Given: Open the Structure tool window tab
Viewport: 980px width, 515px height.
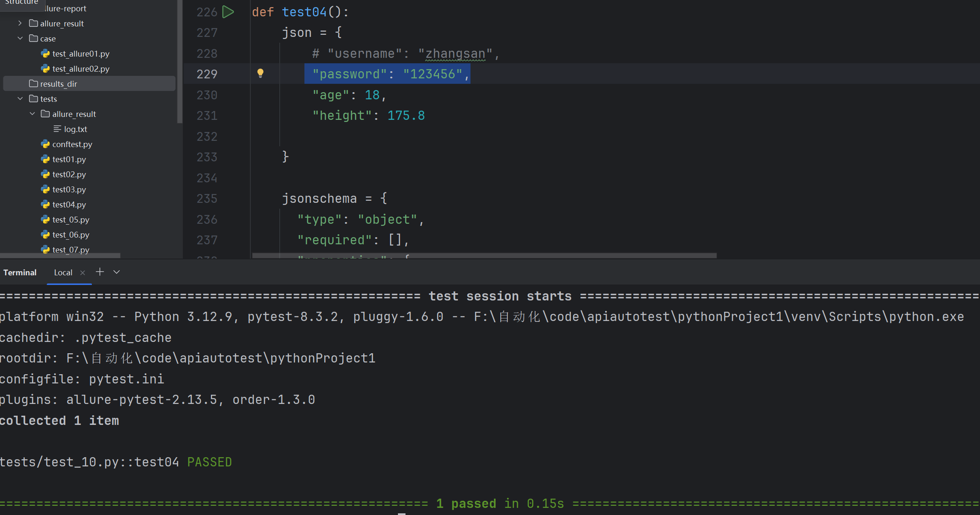Looking at the screenshot, I should coord(21,3).
